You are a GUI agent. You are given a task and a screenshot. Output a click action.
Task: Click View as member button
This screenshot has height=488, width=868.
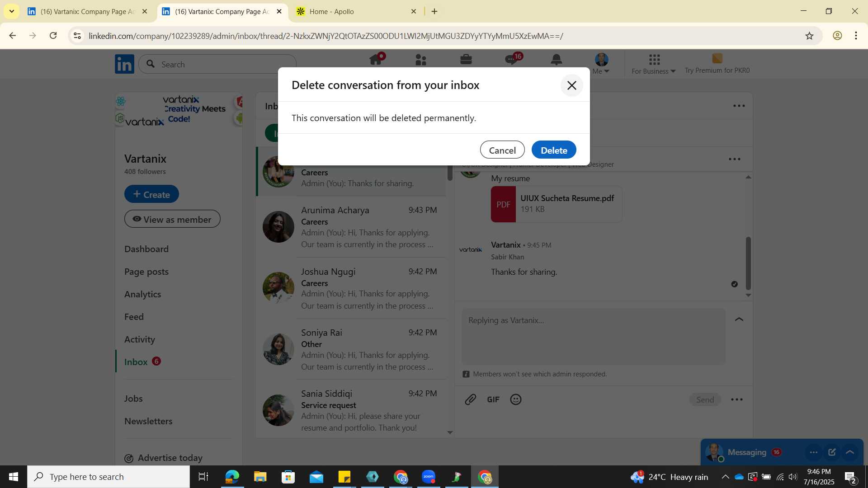click(172, 219)
